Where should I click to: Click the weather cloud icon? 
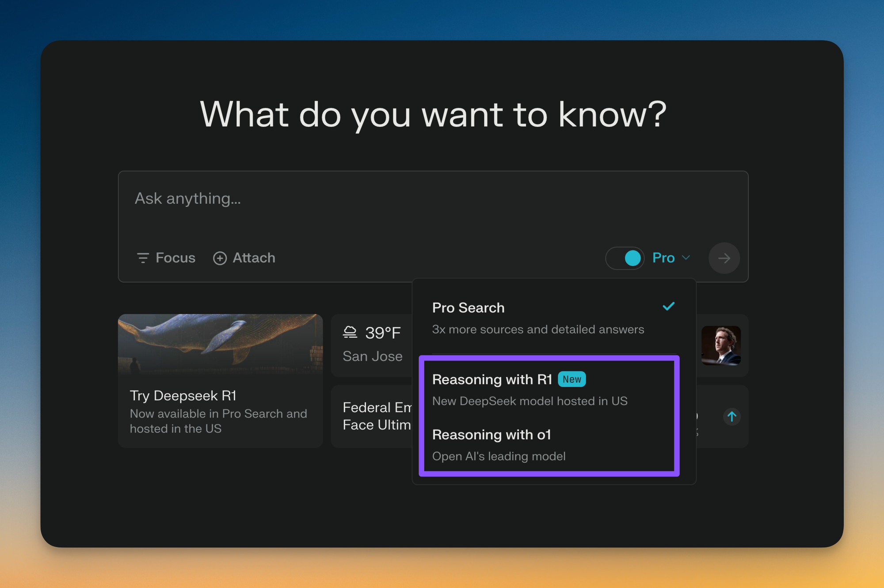pos(350,332)
